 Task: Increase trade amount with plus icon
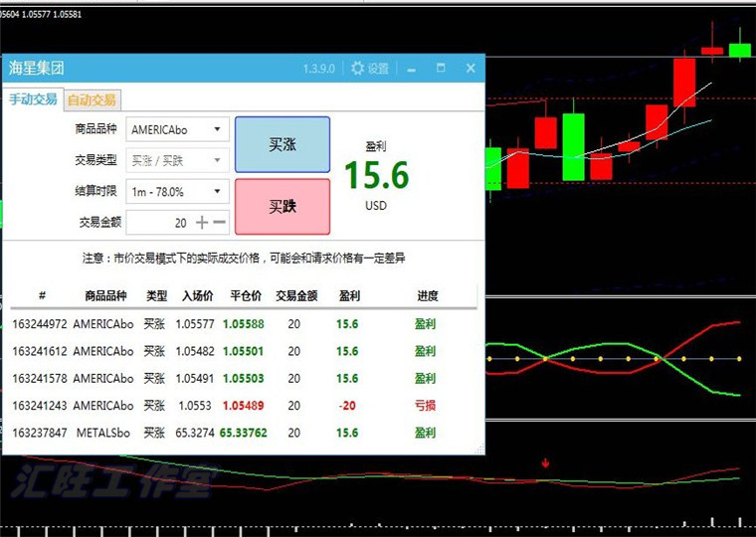coord(202,223)
